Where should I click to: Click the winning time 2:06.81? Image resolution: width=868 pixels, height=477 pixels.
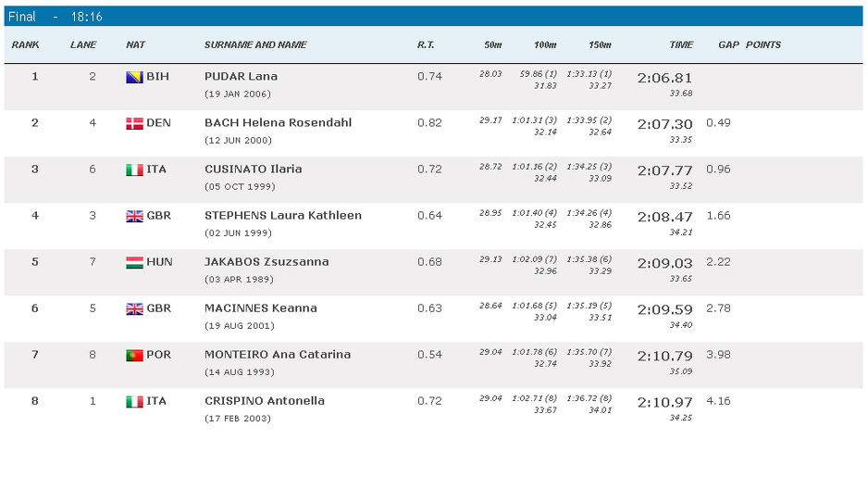[x=664, y=78]
